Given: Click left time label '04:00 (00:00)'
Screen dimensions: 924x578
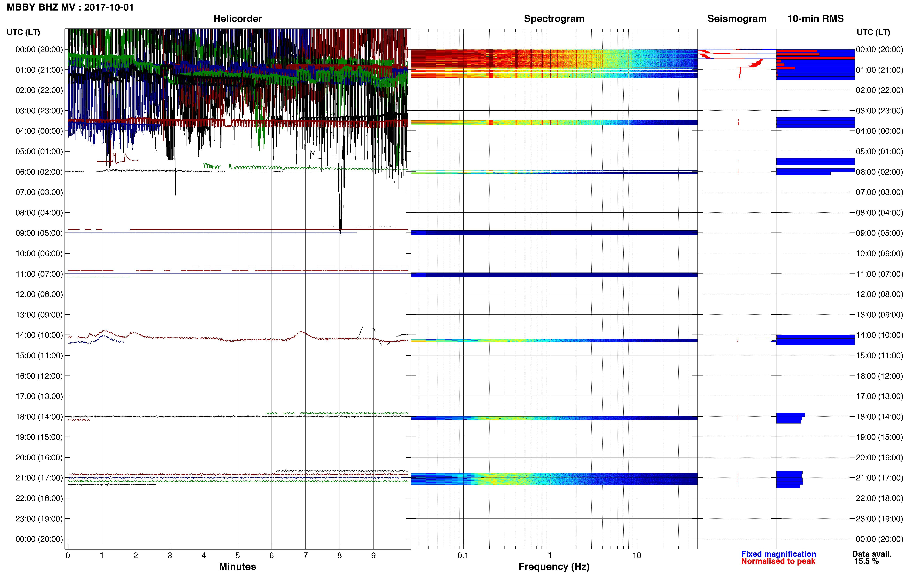Looking at the screenshot, I should pos(39,131).
